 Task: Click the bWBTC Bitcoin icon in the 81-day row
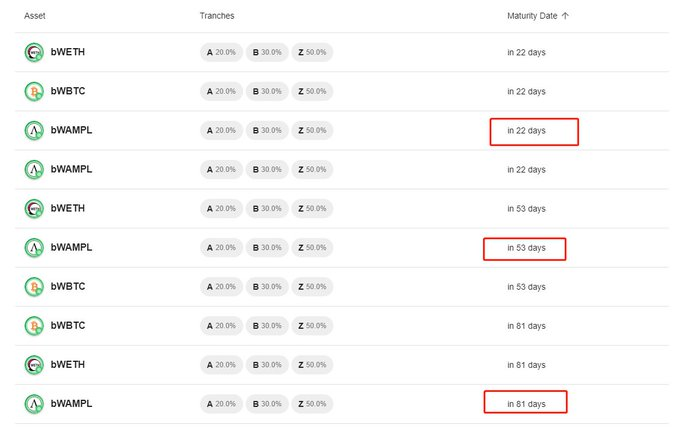coord(34,325)
